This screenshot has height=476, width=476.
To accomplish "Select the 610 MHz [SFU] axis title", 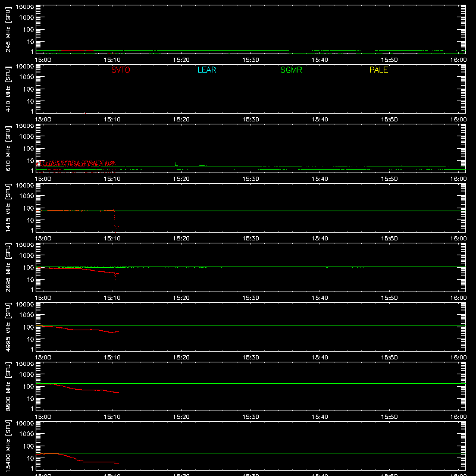I will click(x=8, y=148).
